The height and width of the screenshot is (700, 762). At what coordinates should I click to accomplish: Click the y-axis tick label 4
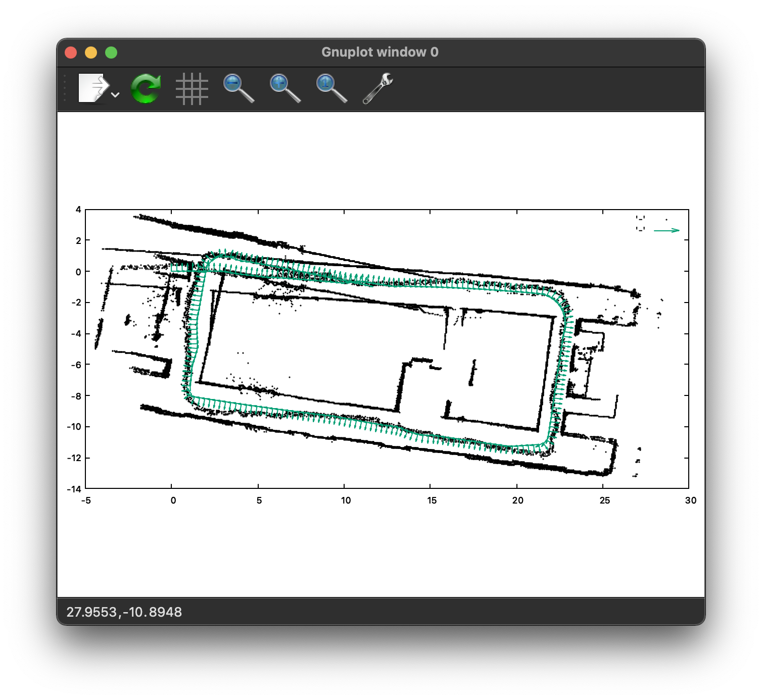(78, 210)
